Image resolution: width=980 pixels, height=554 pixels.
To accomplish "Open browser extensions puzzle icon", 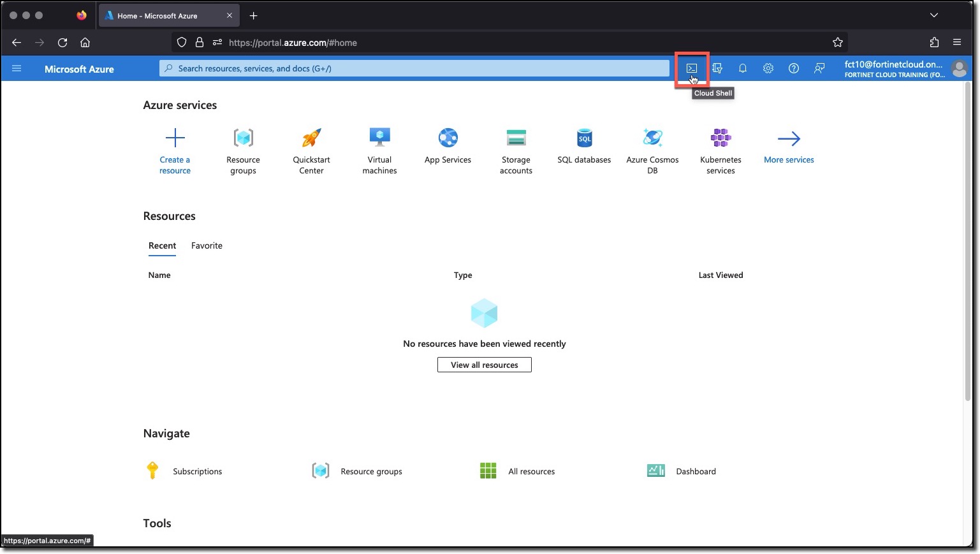I will (934, 43).
